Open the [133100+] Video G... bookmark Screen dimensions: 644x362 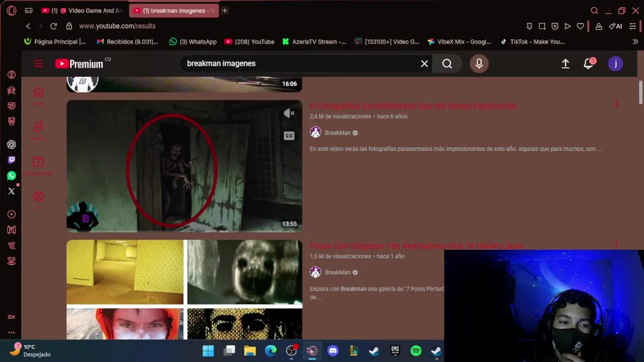(387, 42)
